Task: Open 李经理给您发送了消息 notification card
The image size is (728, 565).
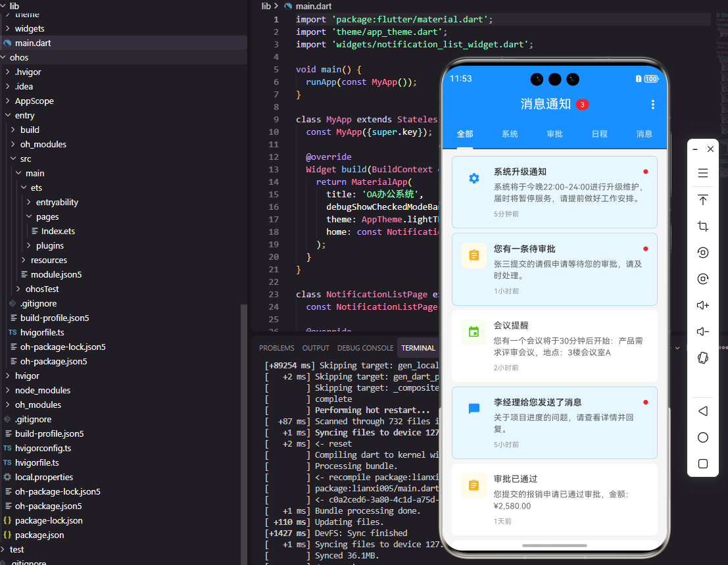Action: 554,422
